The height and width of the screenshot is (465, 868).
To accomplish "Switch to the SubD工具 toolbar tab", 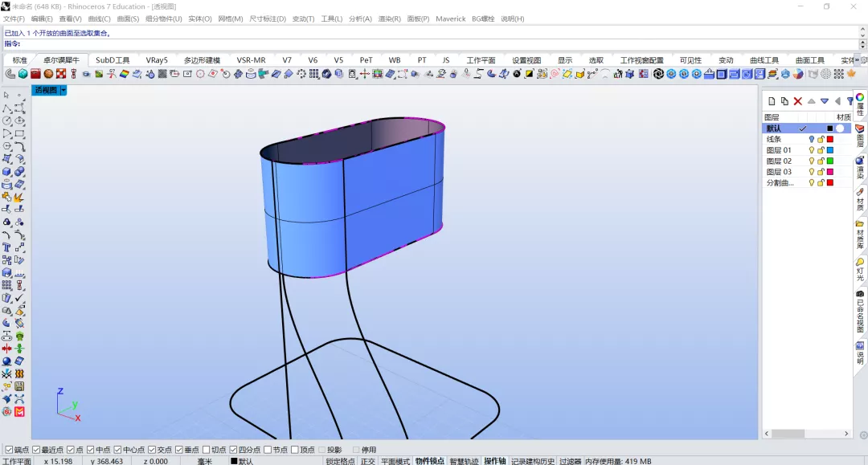I will pyautogui.click(x=113, y=59).
